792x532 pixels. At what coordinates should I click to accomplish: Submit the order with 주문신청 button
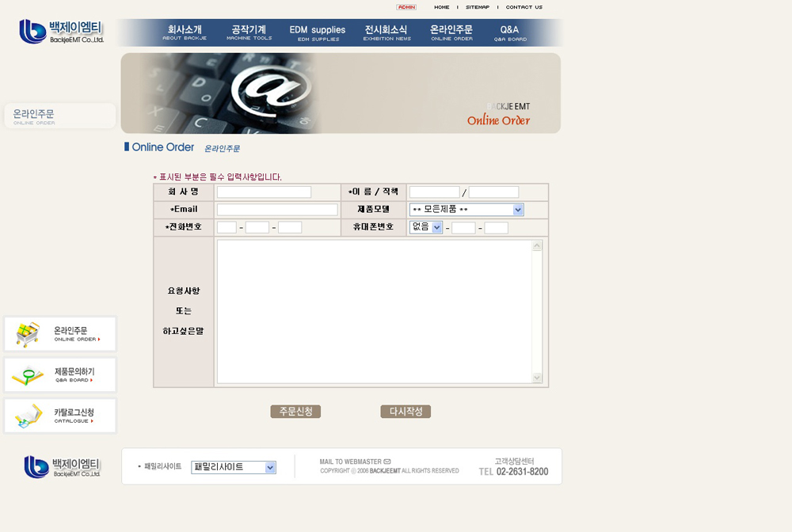pyautogui.click(x=295, y=412)
